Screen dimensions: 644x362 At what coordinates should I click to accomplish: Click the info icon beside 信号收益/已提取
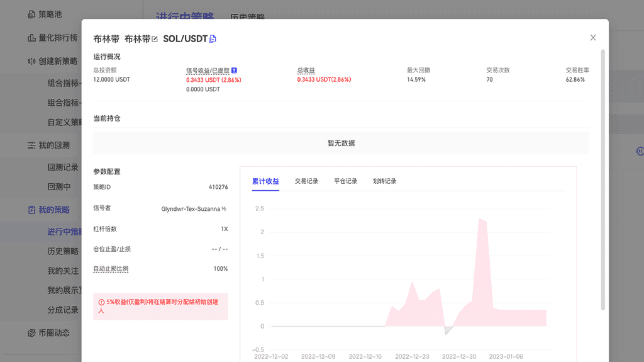(234, 71)
